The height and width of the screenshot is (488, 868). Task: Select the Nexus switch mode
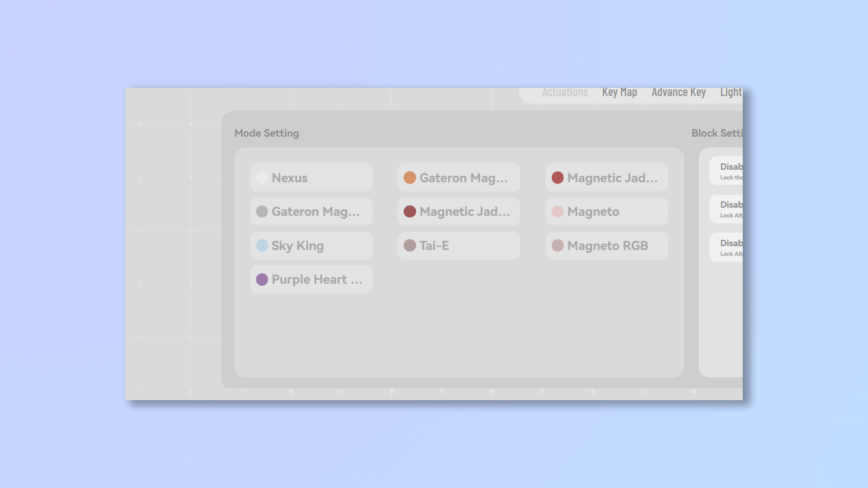(311, 177)
